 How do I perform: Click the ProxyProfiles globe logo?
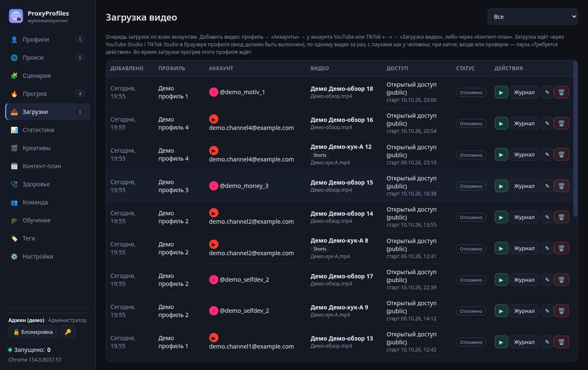[16, 16]
